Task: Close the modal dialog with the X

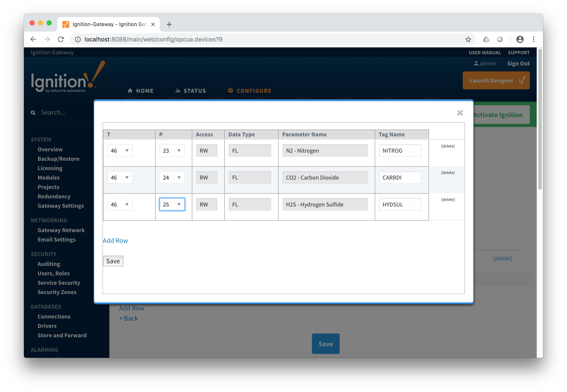Action: click(x=460, y=113)
